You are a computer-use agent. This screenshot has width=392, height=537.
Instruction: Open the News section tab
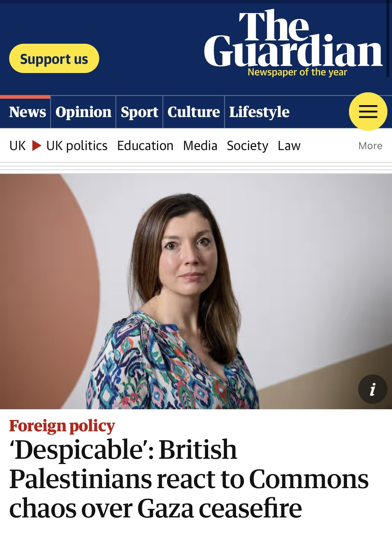[x=27, y=112]
